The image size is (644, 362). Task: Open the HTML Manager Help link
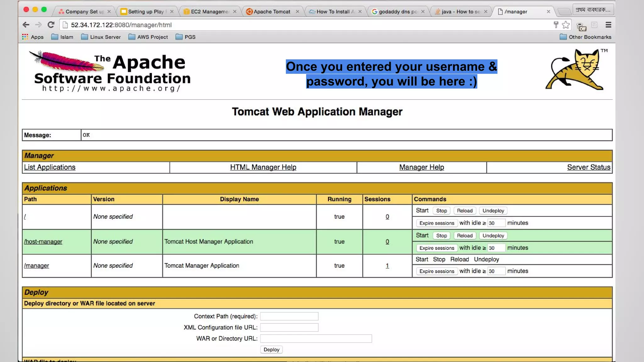click(x=263, y=167)
